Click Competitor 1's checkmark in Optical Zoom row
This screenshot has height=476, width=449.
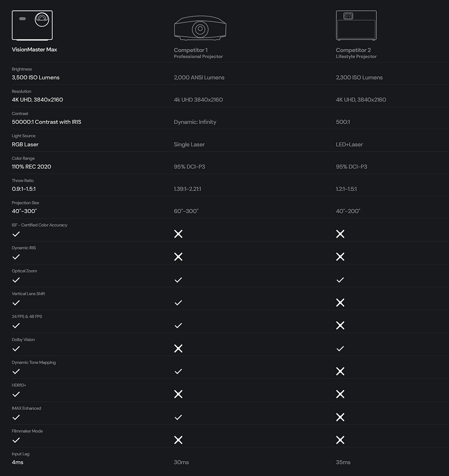pyautogui.click(x=178, y=280)
